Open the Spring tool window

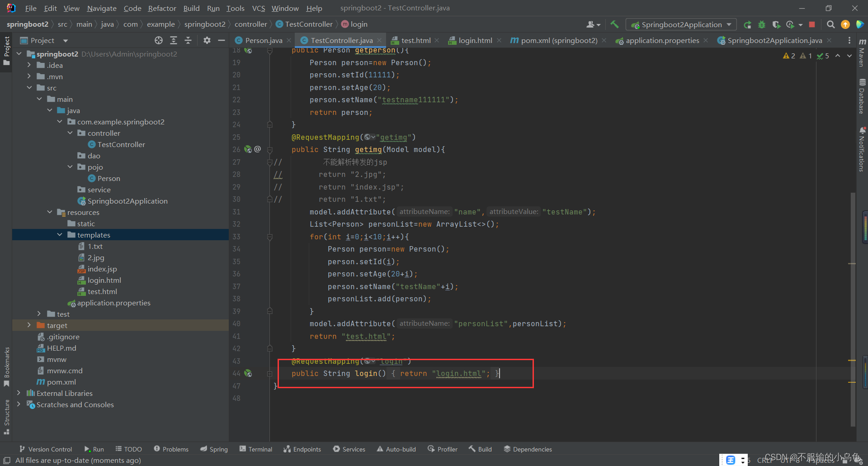coord(214,449)
